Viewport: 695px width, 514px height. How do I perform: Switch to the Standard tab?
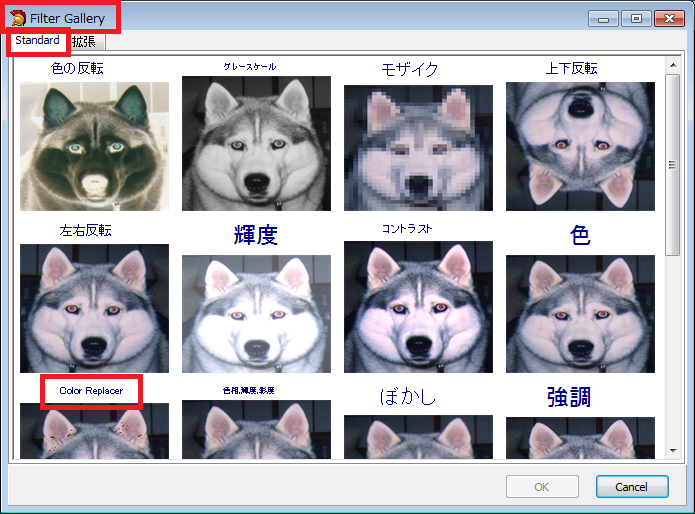pyautogui.click(x=38, y=41)
